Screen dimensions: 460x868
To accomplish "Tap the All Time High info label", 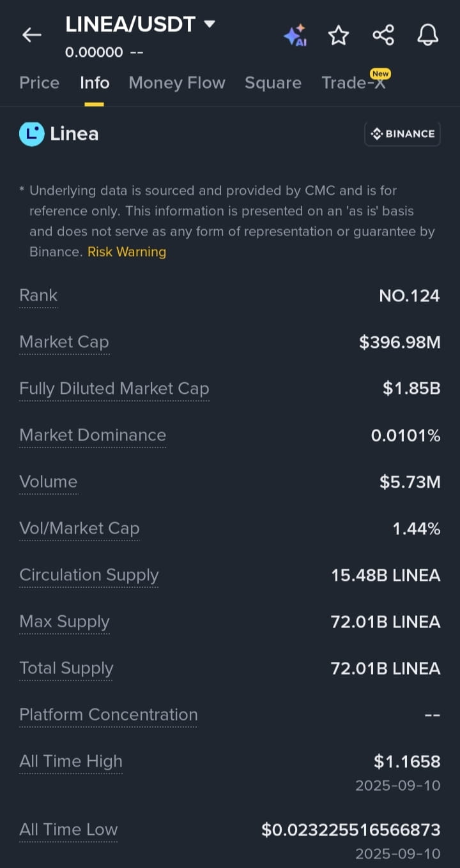I will pyautogui.click(x=71, y=761).
